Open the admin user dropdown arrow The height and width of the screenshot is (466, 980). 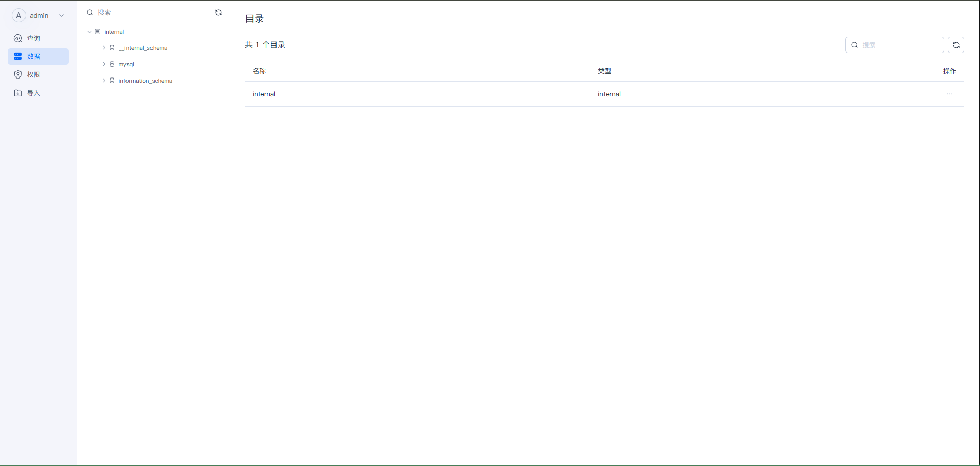coord(62,16)
